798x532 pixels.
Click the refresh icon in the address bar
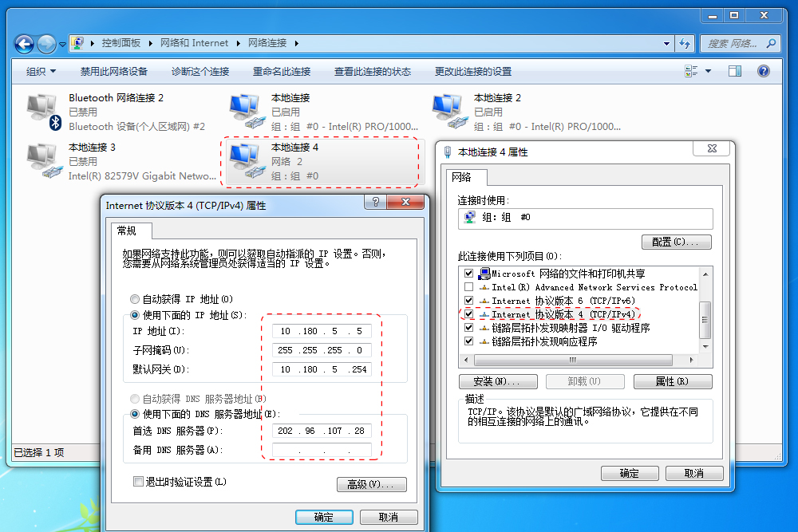[685, 43]
